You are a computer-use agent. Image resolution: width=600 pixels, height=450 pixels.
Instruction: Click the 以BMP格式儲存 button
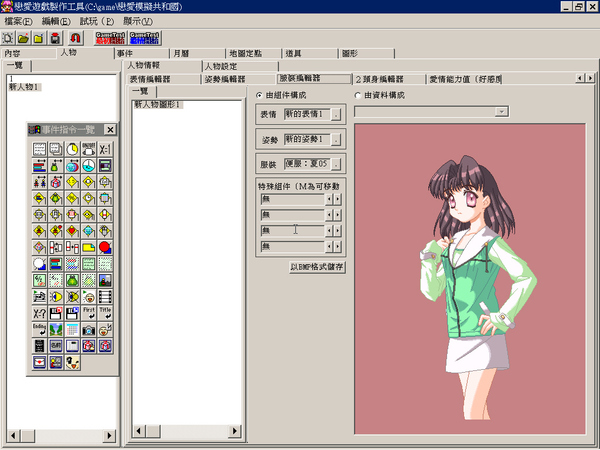point(316,267)
